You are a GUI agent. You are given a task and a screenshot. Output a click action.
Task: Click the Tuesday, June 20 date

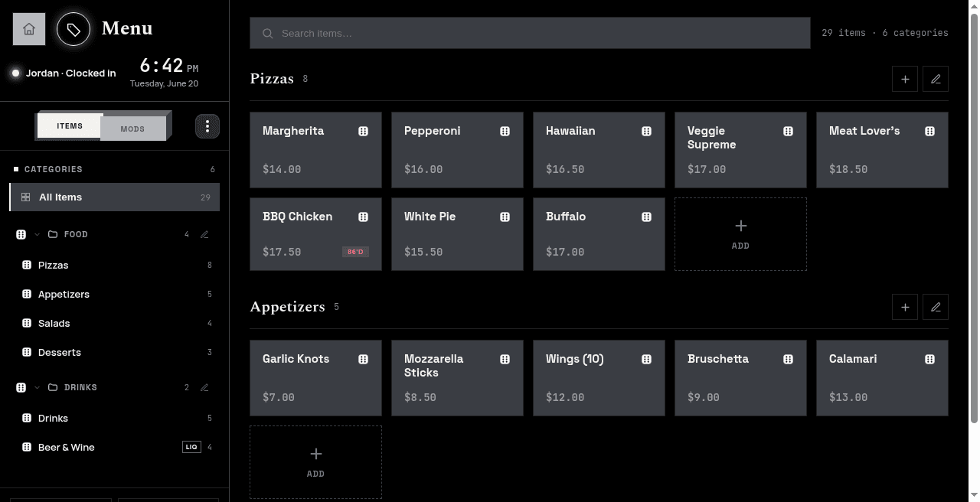point(164,83)
